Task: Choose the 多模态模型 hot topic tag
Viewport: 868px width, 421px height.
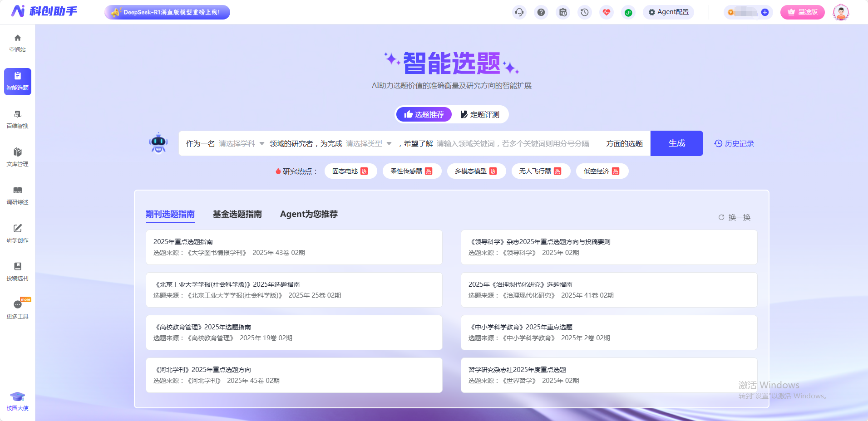Action: pyautogui.click(x=476, y=171)
